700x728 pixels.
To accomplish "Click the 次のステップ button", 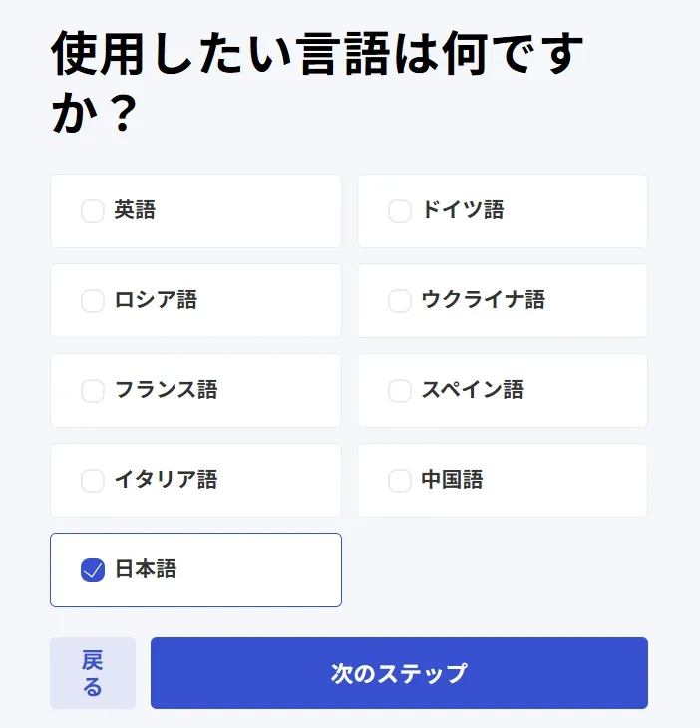I will pyautogui.click(x=399, y=673).
